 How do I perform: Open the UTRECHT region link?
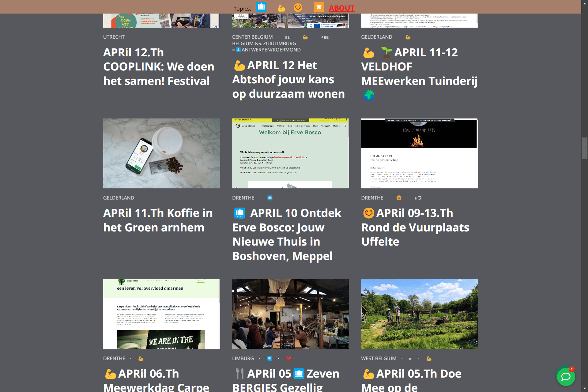pyautogui.click(x=114, y=37)
